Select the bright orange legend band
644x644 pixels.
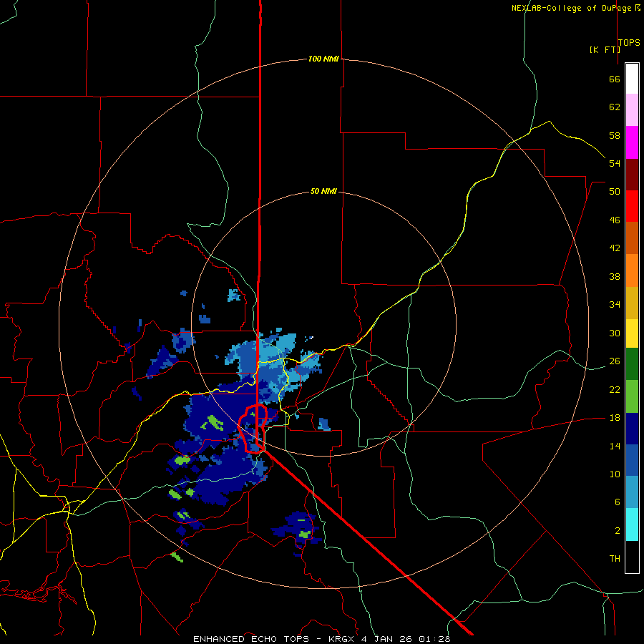pyautogui.click(x=632, y=270)
